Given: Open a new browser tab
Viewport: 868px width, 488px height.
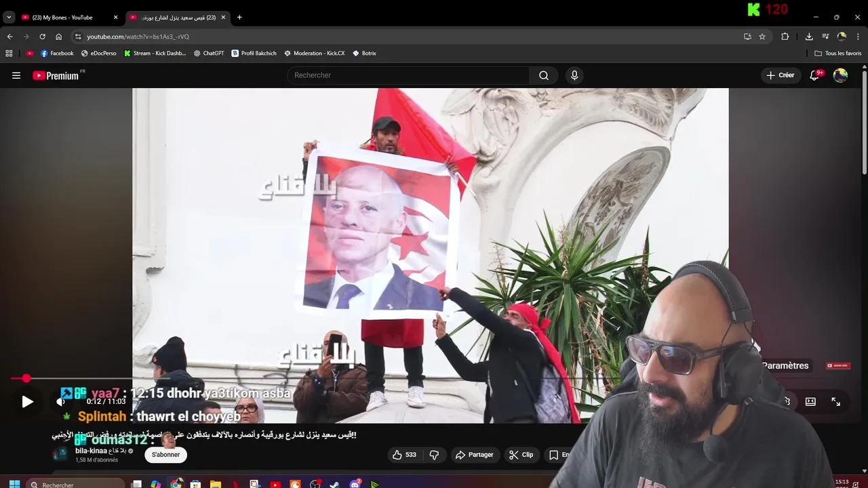Looking at the screenshot, I should 239,17.
